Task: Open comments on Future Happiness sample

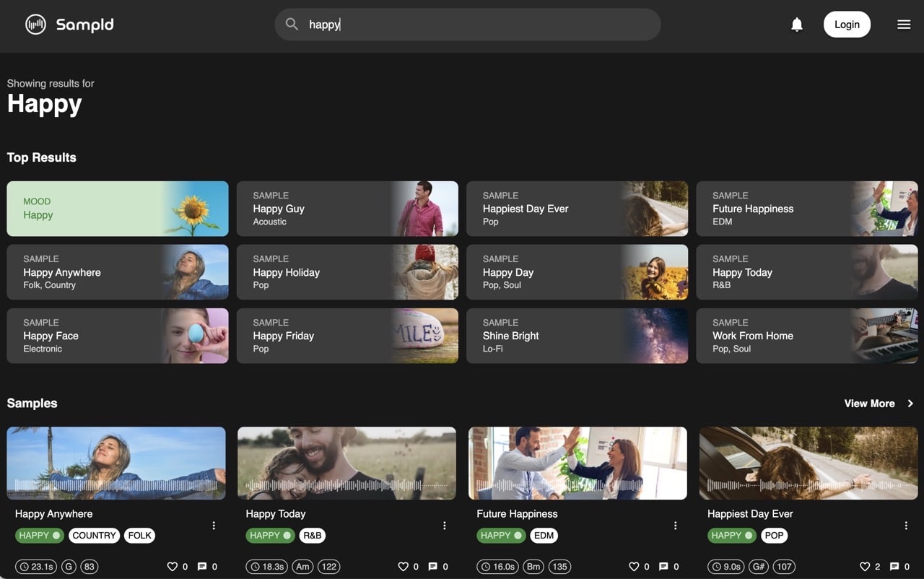Action: pyautogui.click(x=663, y=567)
